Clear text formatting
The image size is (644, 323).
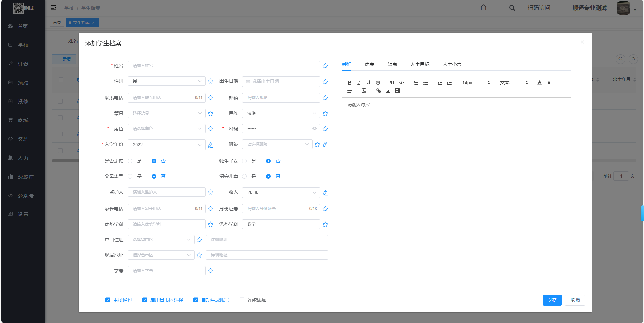pos(364,91)
